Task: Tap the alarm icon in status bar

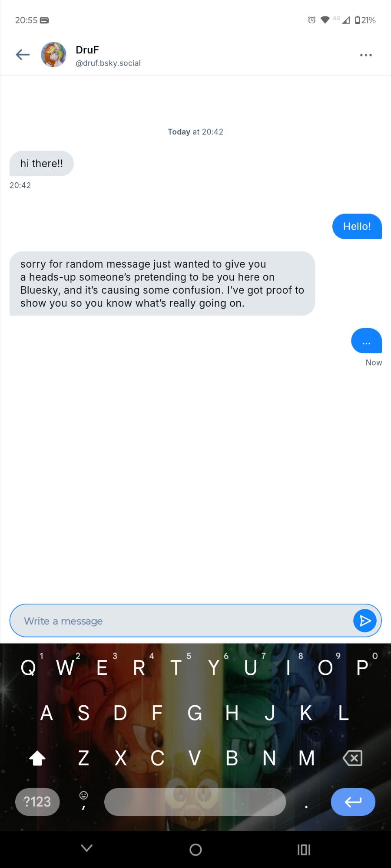Action: pyautogui.click(x=311, y=20)
